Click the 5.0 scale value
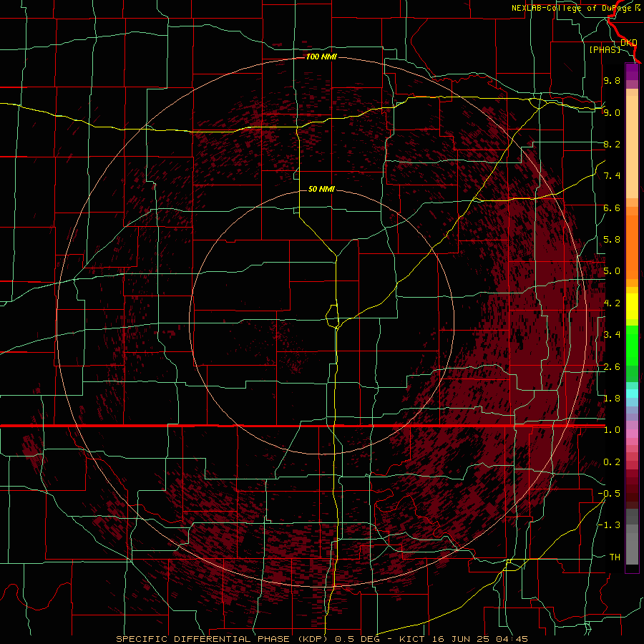644x644 pixels. tap(612, 271)
